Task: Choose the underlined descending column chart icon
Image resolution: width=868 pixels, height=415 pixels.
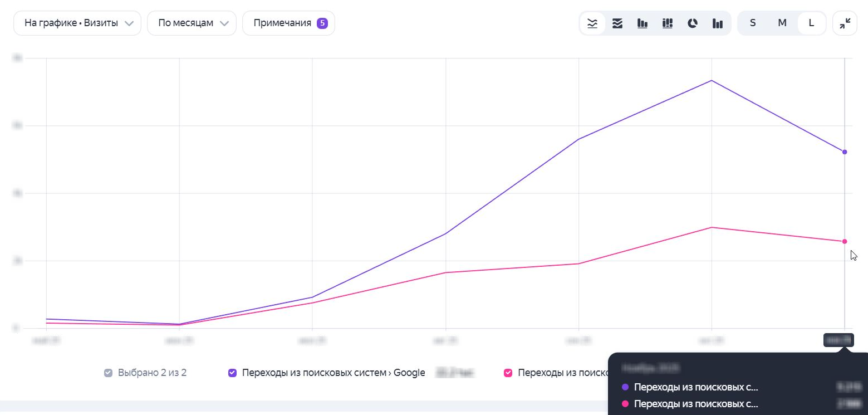Action: (x=643, y=23)
